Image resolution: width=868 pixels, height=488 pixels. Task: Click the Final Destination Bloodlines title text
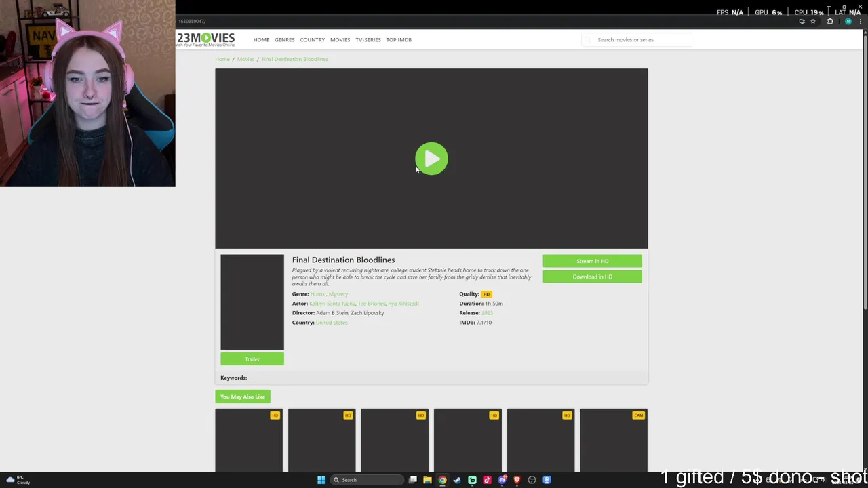(343, 260)
